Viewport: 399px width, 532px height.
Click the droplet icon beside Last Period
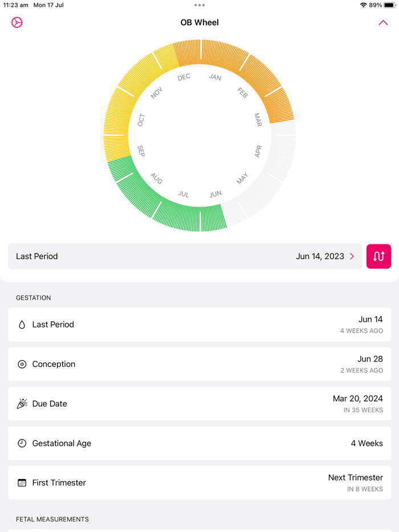pyautogui.click(x=21, y=324)
